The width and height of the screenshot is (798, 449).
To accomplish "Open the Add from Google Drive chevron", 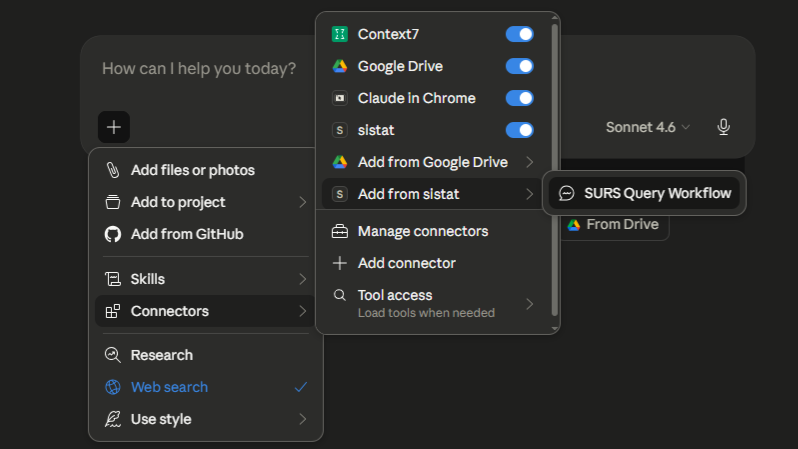I will click(x=529, y=162).
